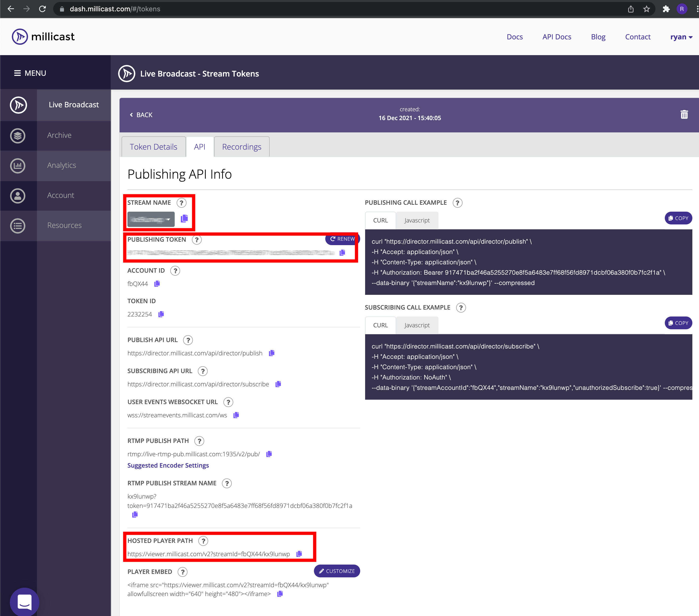
Task: Toggle the MENU hamburger
Action: point(30,73)
